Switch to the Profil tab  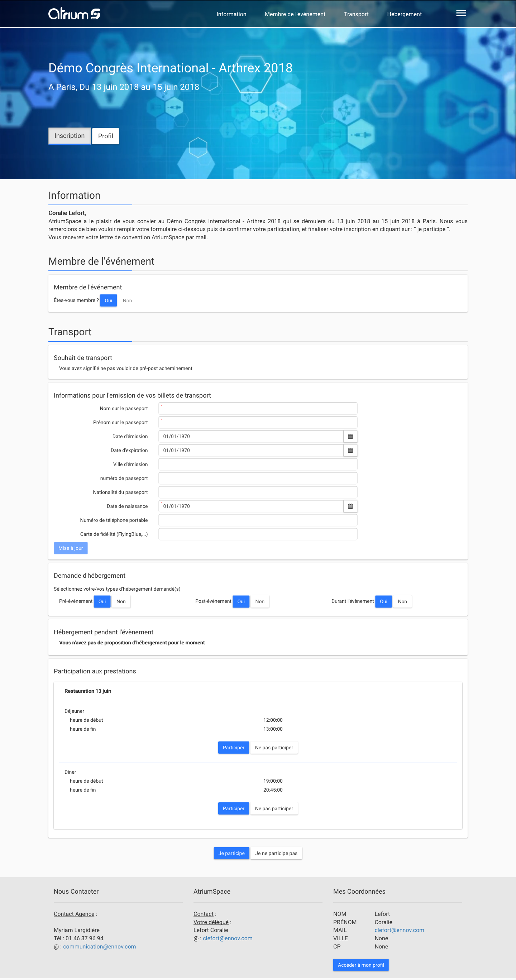click(105, 136)
